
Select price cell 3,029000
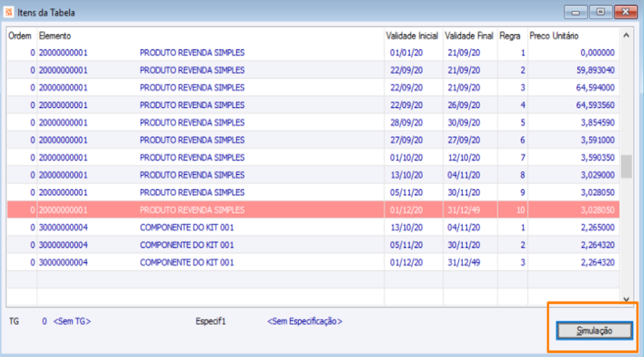point(597,175)
